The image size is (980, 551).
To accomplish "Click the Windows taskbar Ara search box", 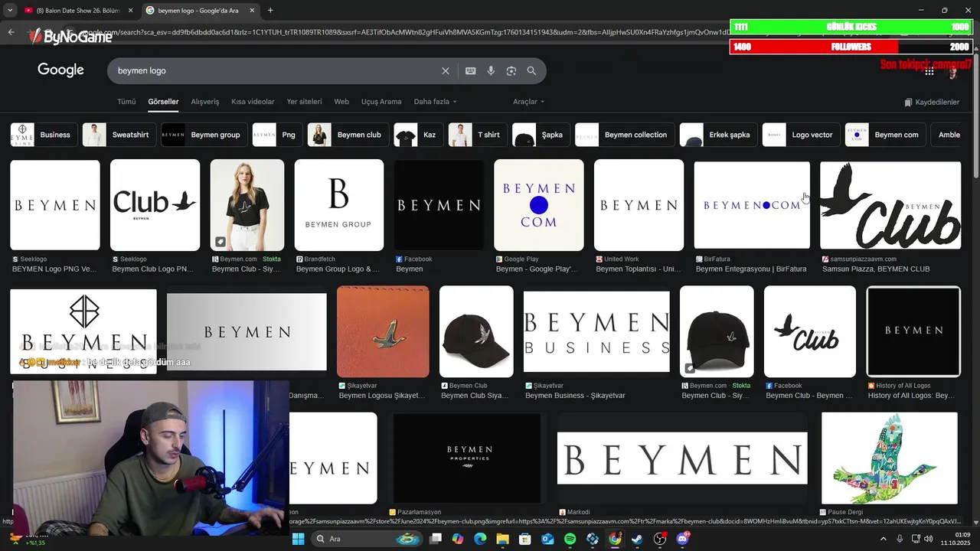I will (366, 539).
